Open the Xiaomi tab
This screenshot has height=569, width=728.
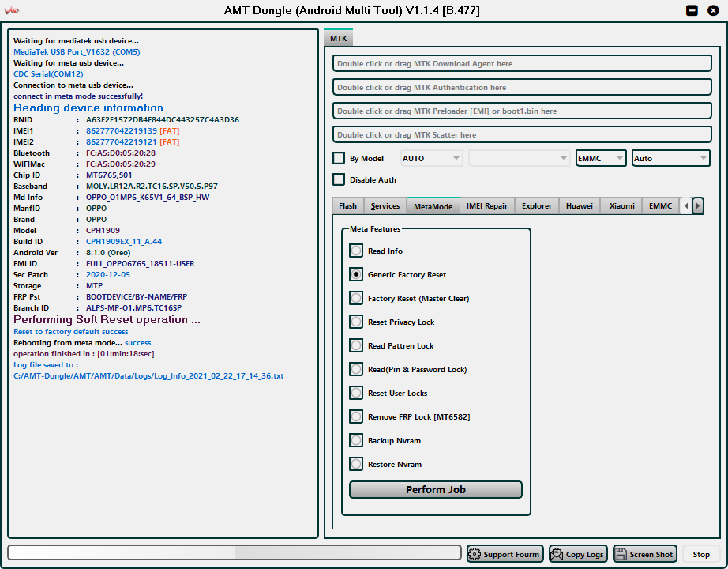pyautogui.click(x=621, y=206)
